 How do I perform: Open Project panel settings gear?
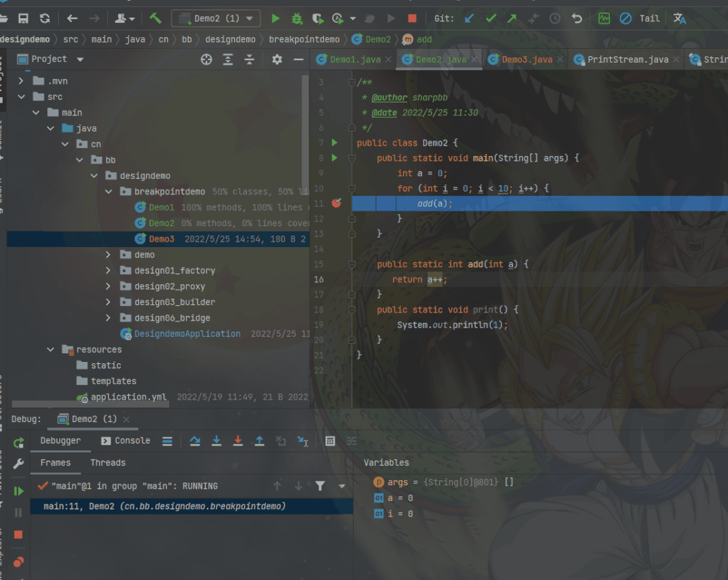[277, 59]
